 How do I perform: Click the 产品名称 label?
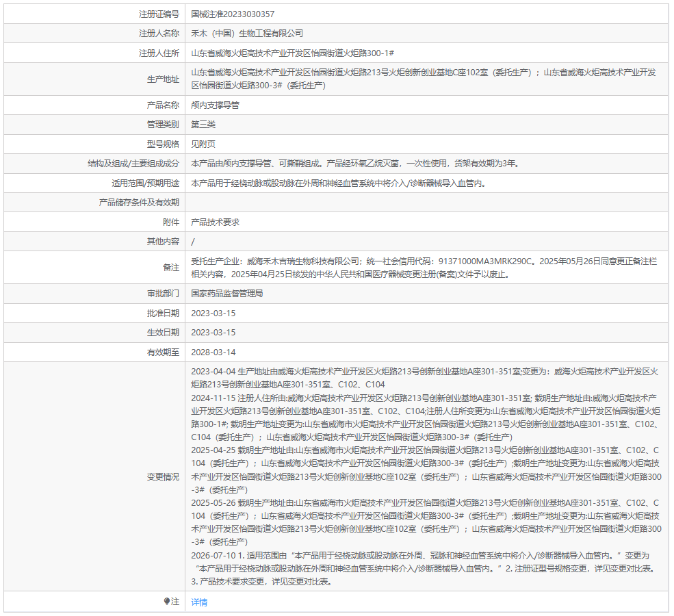[x=163, y=105]
